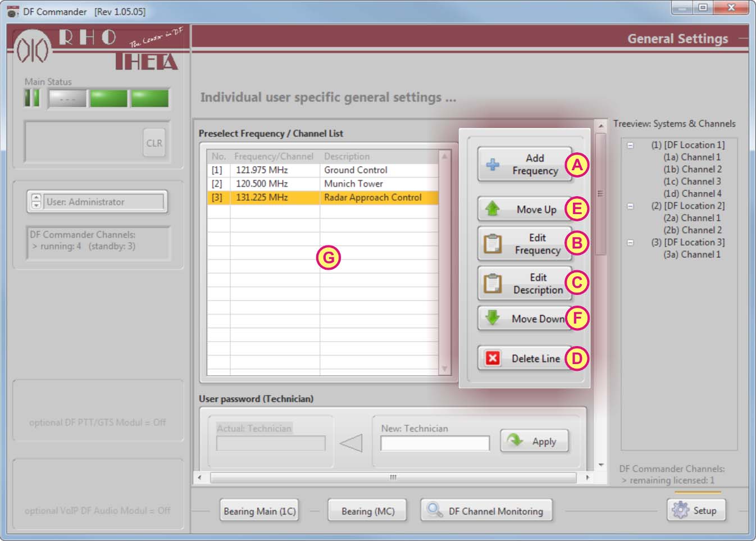Click the red X Delete Line icon
Screen dimensions: 756x541
(x=493, y=358)
